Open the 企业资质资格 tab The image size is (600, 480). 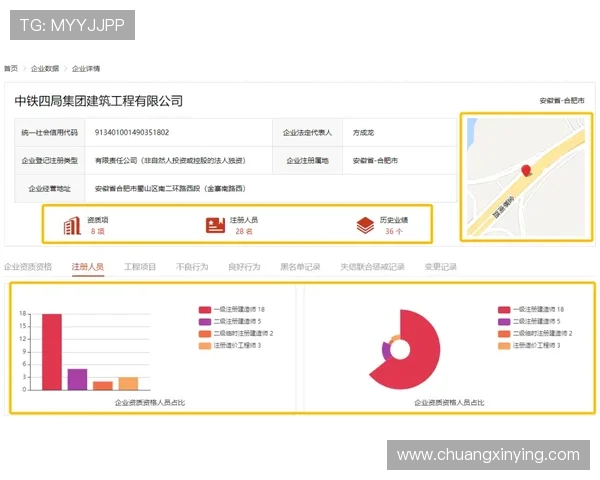[x=28, y=267]
